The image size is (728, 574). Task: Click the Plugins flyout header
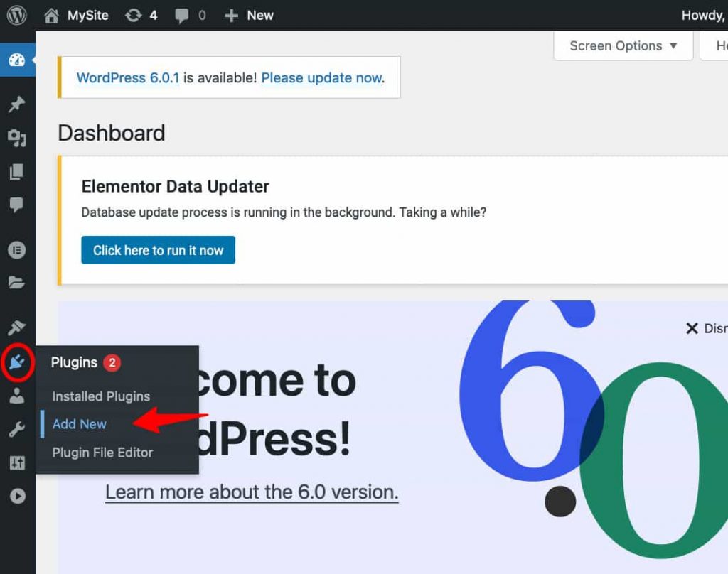74,362
